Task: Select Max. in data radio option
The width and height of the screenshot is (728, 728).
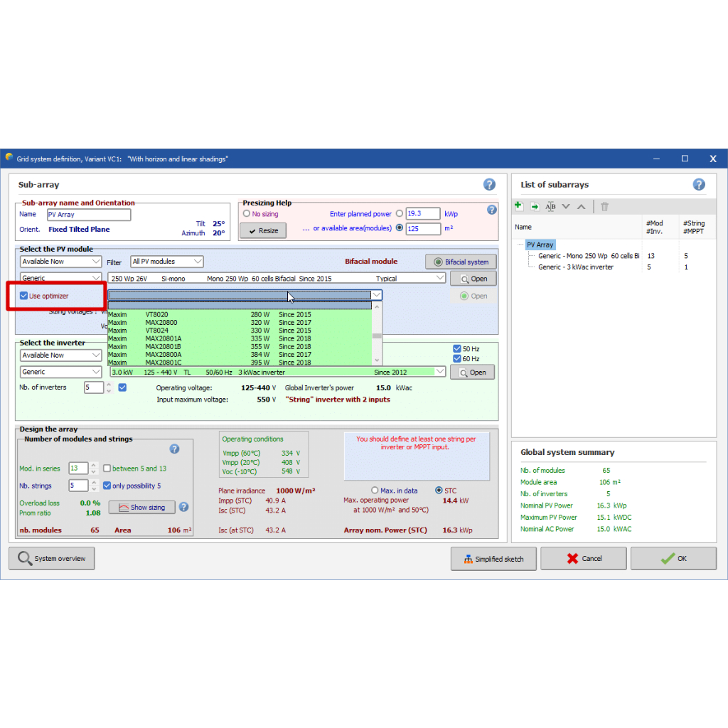Action: (375, 491)
